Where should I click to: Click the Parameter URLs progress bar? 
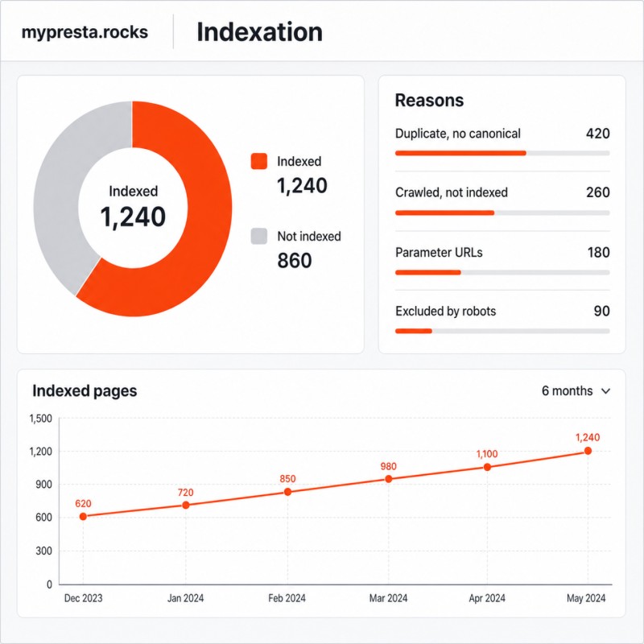tap(502, 272)
